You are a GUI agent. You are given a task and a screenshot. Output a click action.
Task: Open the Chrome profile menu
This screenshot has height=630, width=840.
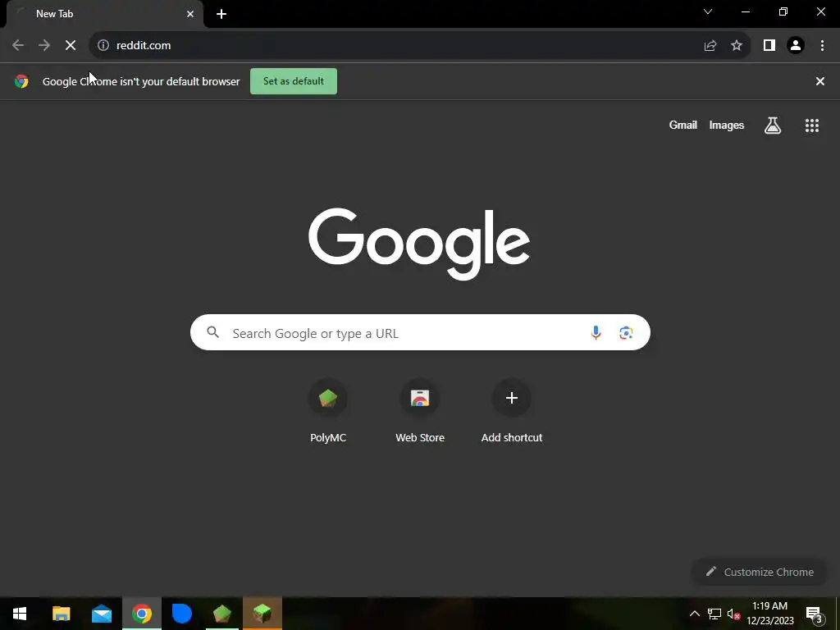796,46
